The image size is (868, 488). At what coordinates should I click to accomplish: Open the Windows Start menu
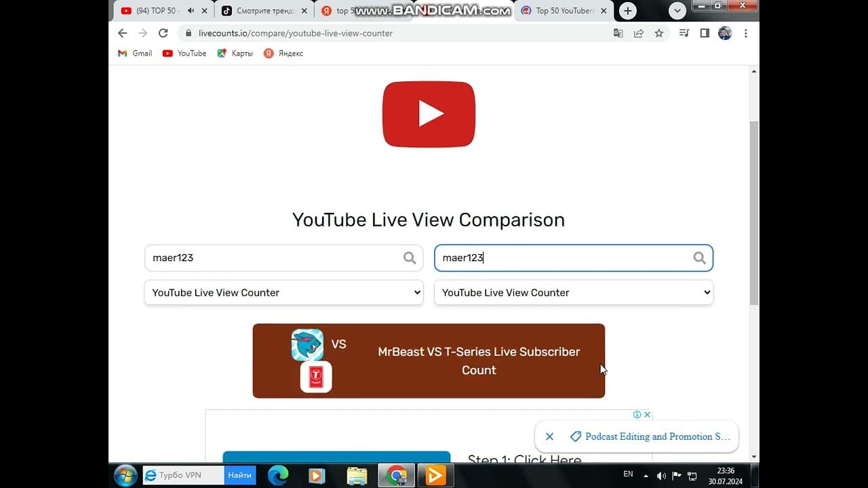[125, 475]
